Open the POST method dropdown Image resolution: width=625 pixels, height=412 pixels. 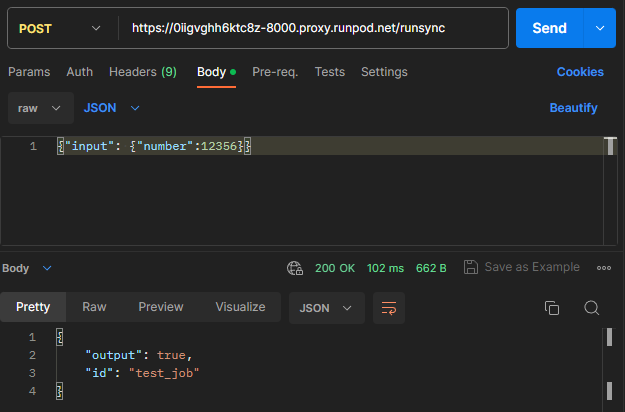click(61, 28)
